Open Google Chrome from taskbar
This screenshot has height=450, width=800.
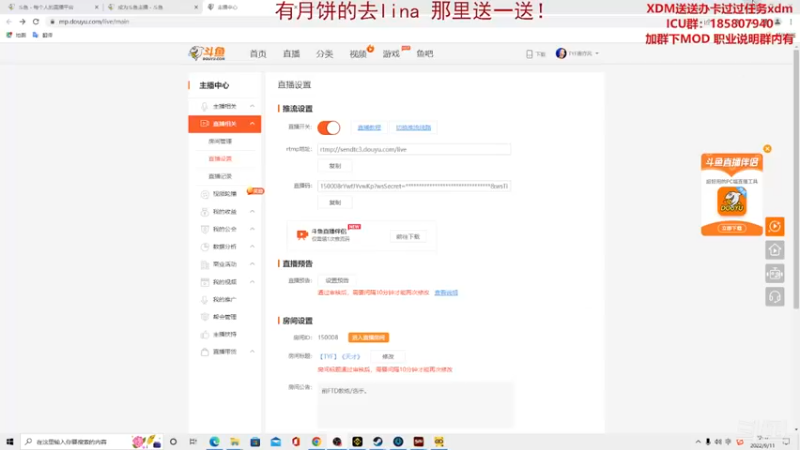point(316,442)
